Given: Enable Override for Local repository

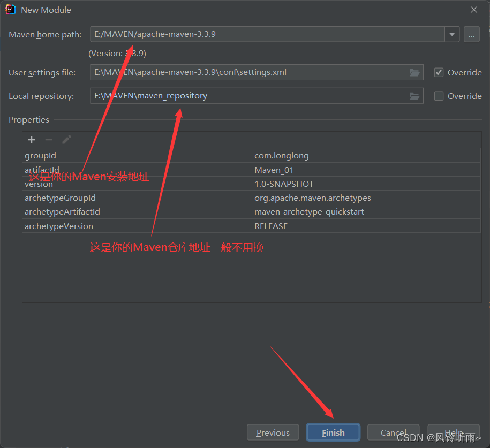Looking at the screenshot, I should pyautogui.click(x=439, y=96).
